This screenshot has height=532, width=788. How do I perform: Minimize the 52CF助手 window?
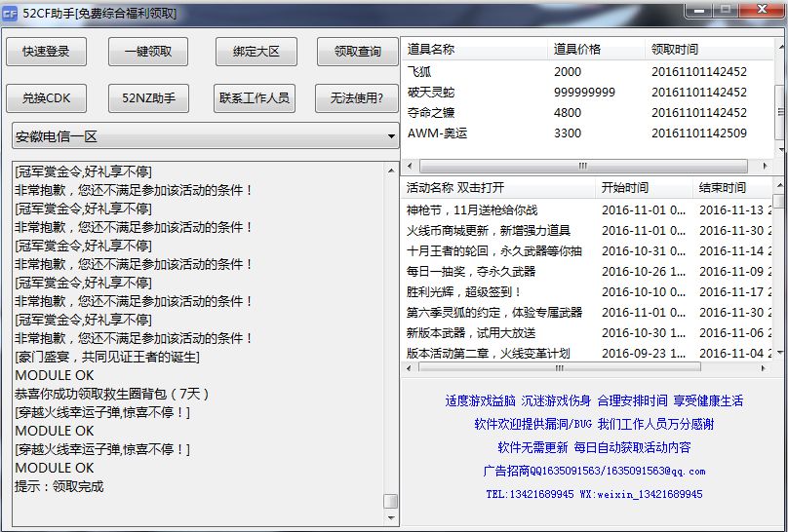pyautogui.click(x=699, y=11)
